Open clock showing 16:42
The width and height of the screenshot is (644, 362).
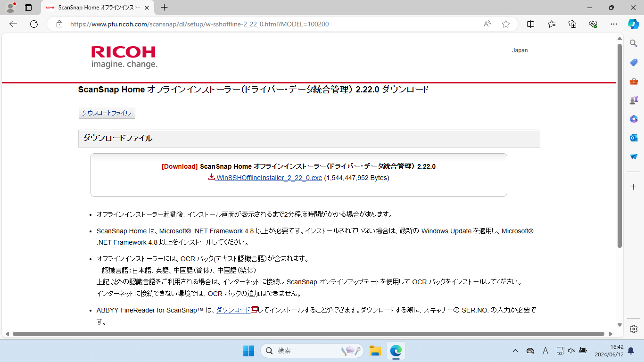609,351
